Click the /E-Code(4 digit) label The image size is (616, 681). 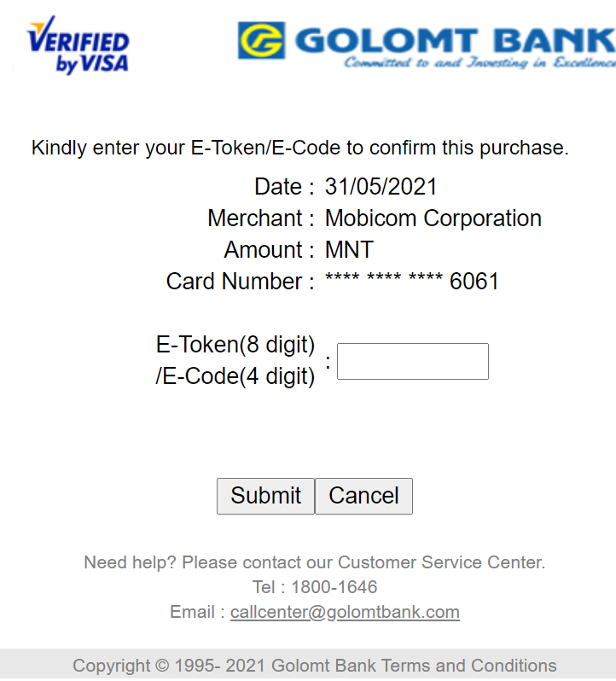pos(235,376)
